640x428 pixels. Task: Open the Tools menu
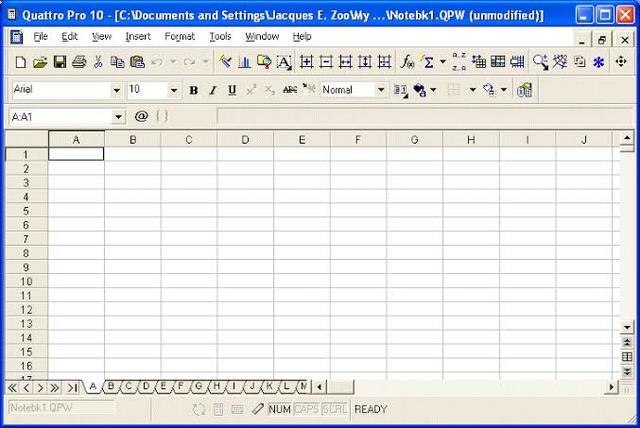(220, 37)
